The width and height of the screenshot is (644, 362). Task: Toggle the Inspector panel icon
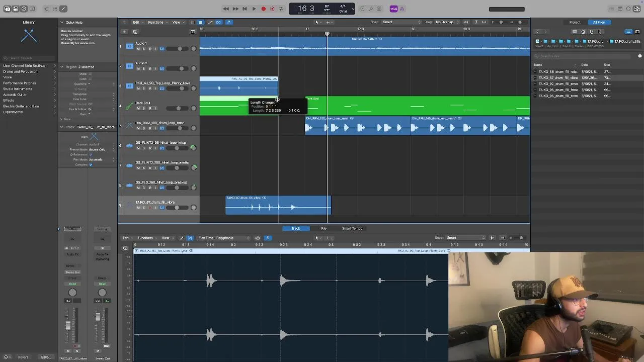click(x=16, y=9)
